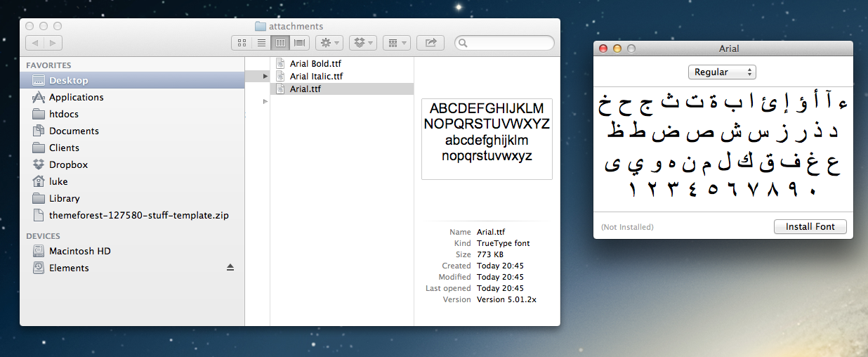The image size is (868, 357).
Task: Click the Elements Time Machine drive icon
Action: pos(38,268)
